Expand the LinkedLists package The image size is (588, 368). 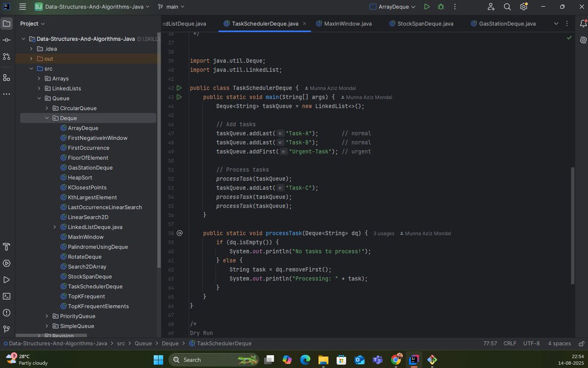(x=39, y=88)
